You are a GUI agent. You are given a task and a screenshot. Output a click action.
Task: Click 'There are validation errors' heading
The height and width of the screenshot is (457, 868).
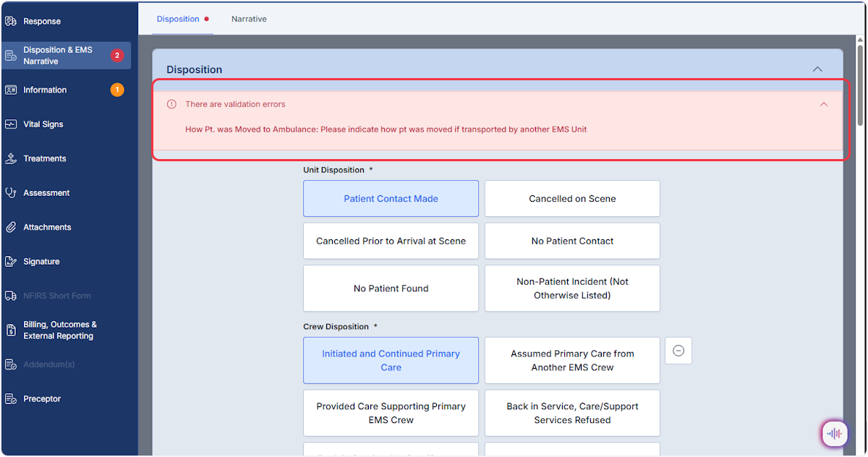coord(235,104)
